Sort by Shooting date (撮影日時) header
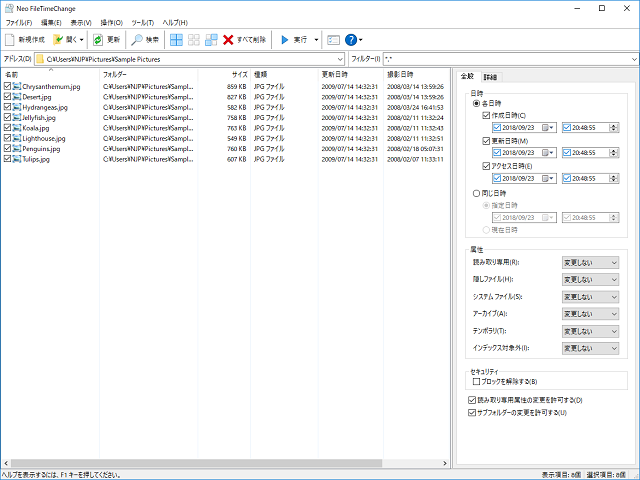 [416, 74]
